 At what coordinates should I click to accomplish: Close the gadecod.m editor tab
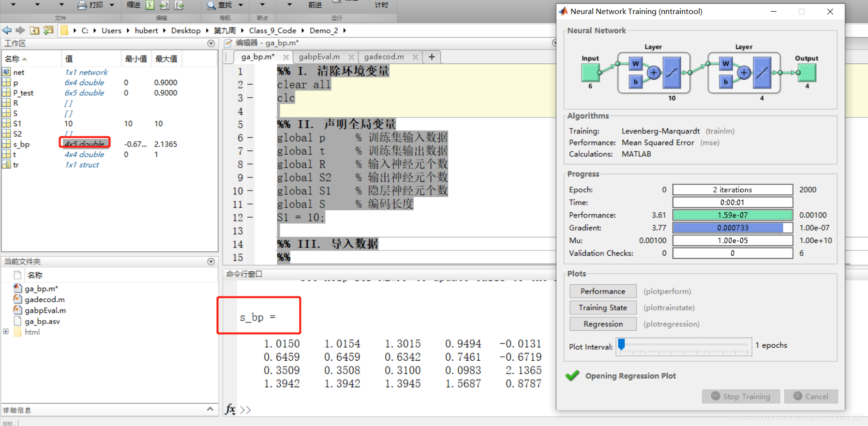415,57
